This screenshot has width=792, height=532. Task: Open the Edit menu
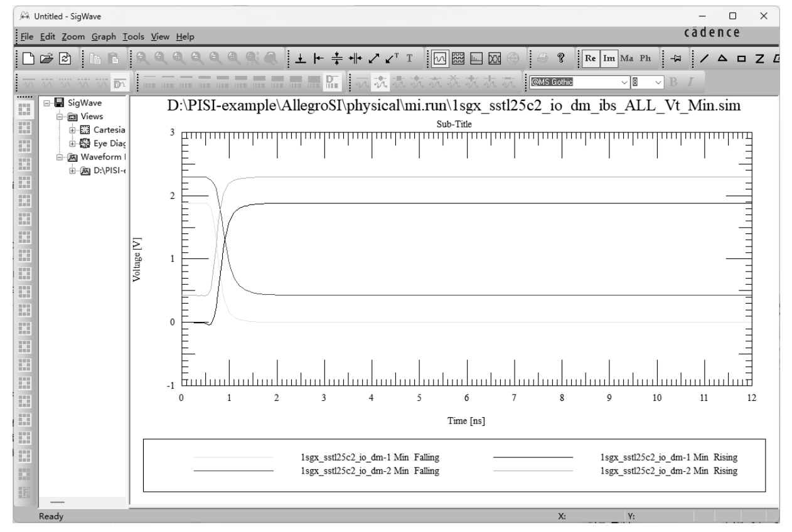(49, 37)
